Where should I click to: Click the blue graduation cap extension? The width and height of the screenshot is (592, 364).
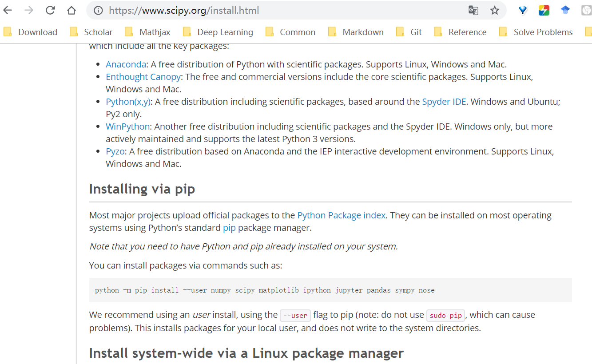click(x=565, y=10)
